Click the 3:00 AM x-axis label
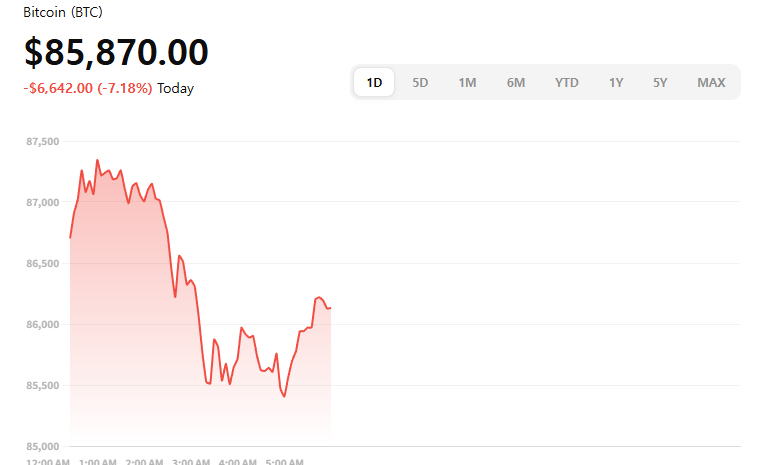 (x=191, y=462)
